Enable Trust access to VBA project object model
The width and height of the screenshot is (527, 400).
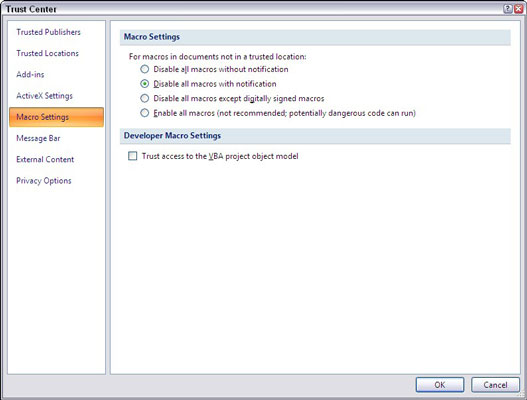click(133, 156)
